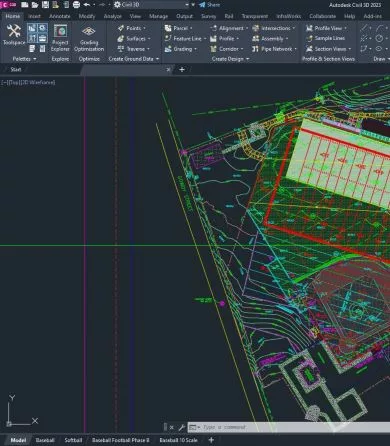Open the Section Views dropdown arrow
Viewport: 390px width, 446px height.
(x=350, y=49)
